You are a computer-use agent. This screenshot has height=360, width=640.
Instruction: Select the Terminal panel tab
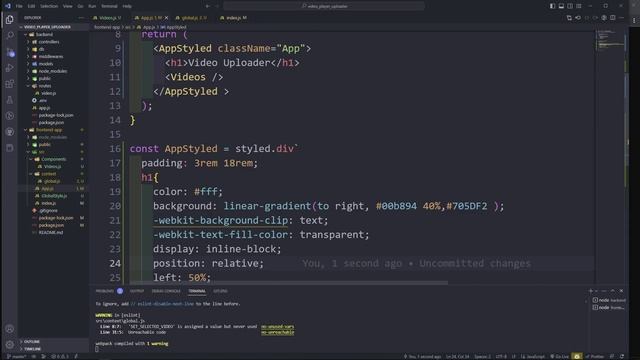(x=197, y=291)
